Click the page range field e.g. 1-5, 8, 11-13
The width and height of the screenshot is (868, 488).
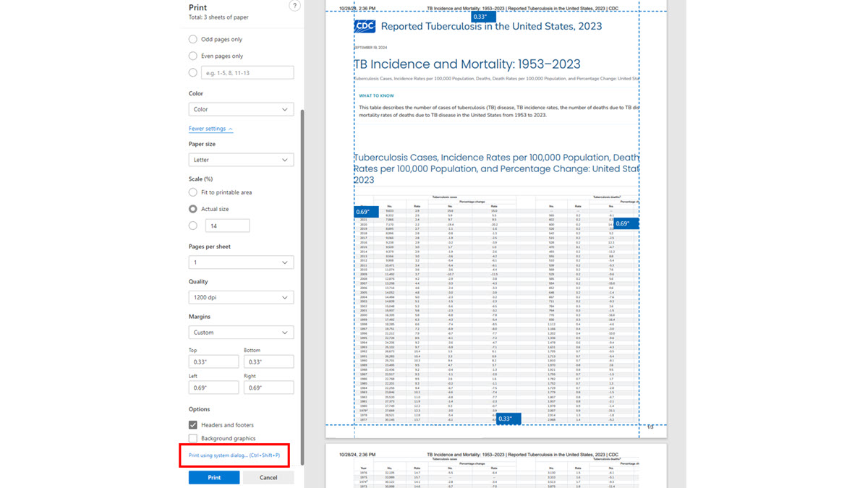click(247, 72)
